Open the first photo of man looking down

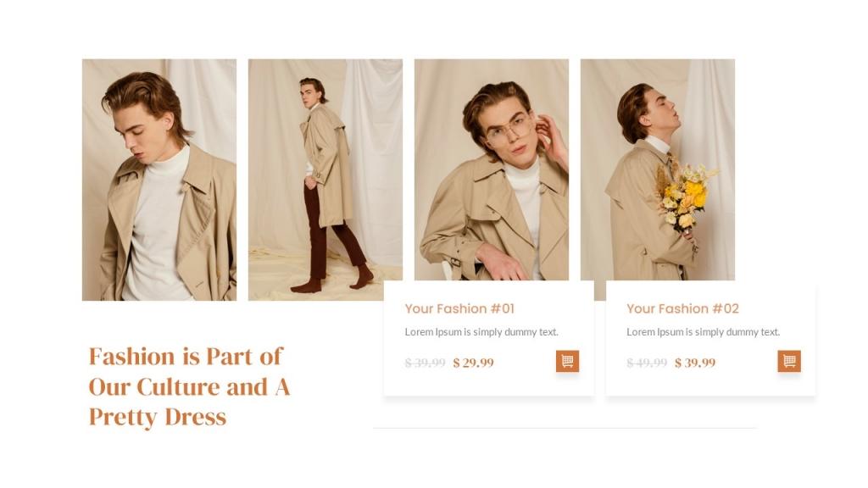[159, 180]
